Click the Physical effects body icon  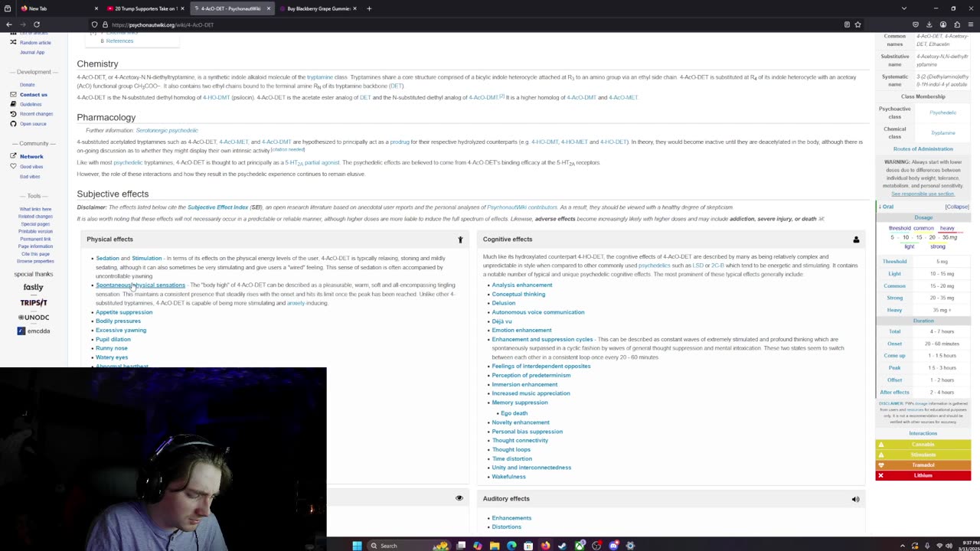[x=460, y=240]
